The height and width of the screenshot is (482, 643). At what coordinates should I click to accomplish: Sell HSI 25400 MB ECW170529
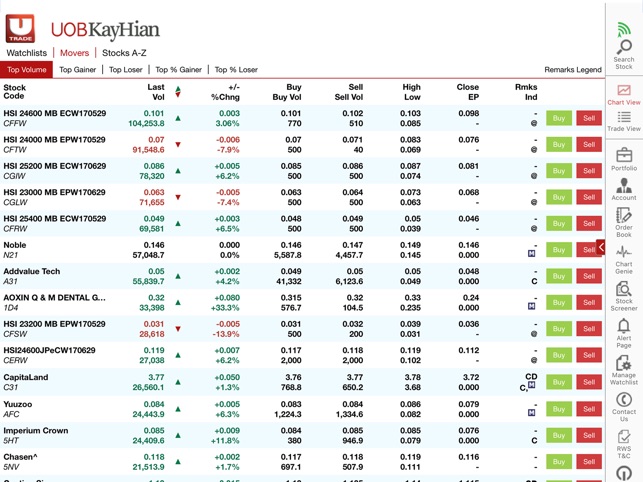click(x=589, y=224)
